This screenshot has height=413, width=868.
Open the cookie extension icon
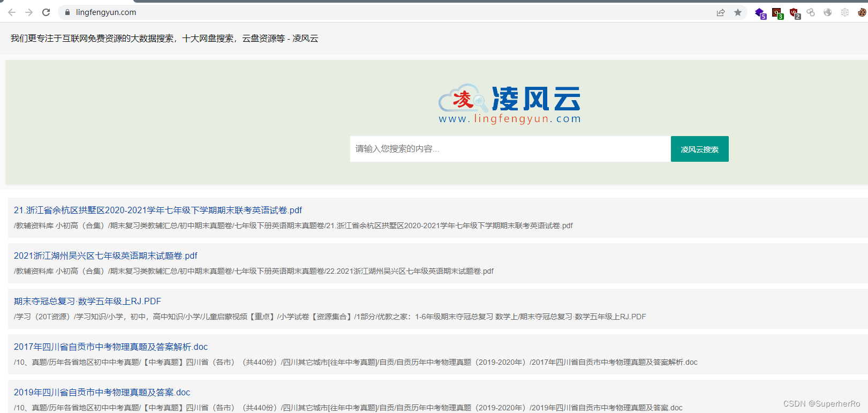click(862, 12)
